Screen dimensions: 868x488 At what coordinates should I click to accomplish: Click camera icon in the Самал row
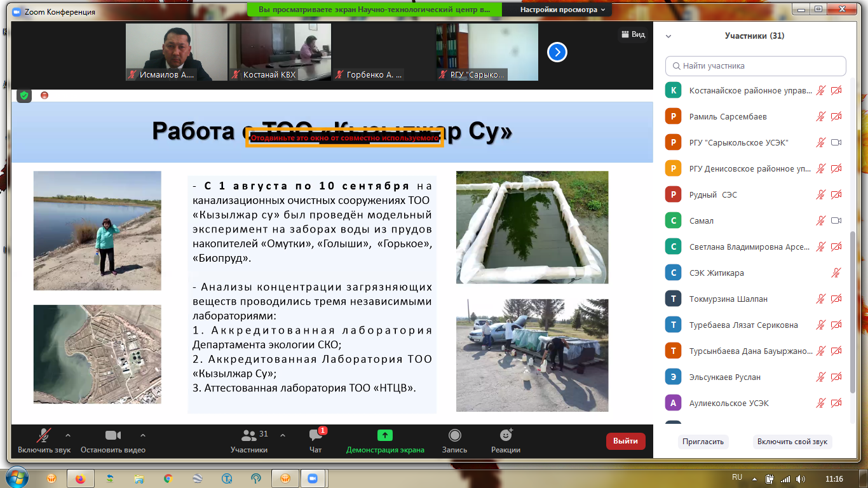[836, 220]
